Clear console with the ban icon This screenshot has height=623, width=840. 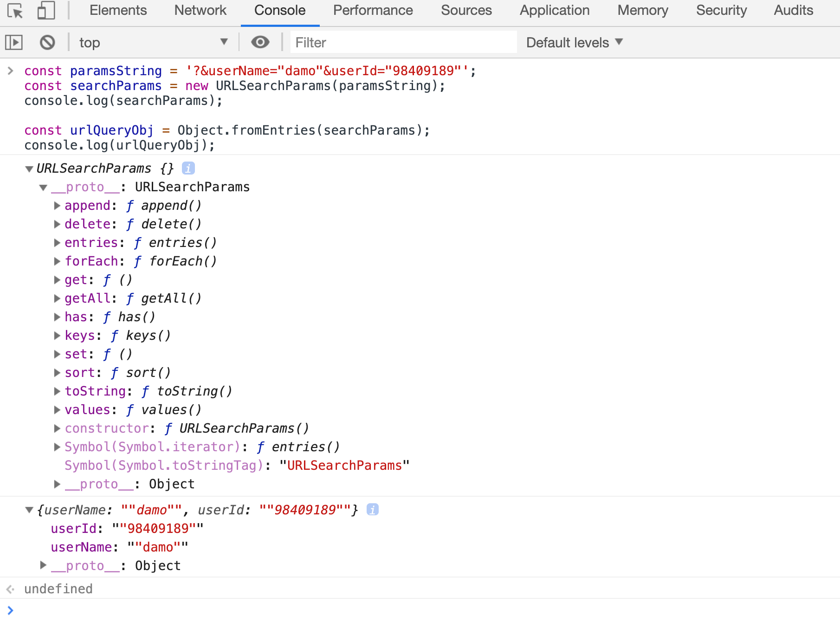[x=47, y=43]
